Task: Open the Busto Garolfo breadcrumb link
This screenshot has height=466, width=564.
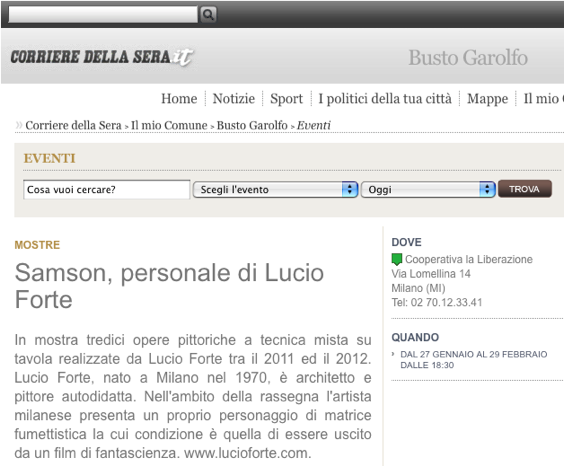Action: click(x=252, y=125)
